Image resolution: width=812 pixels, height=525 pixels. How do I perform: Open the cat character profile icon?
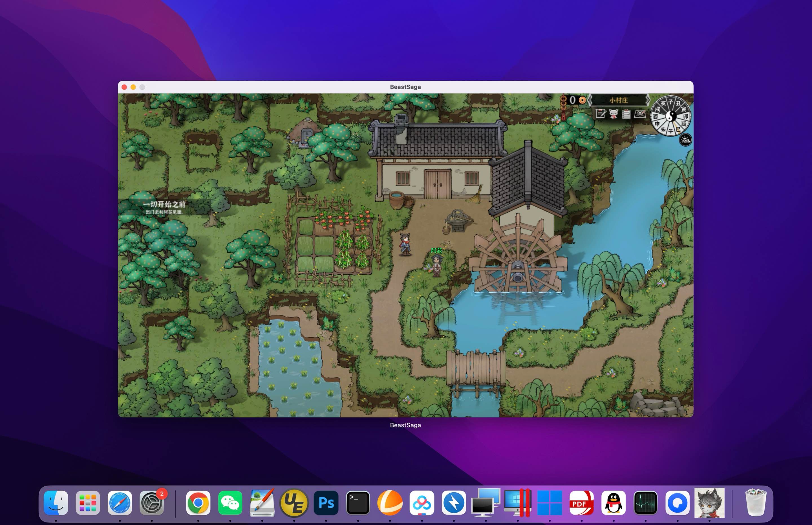coord(614,114)
